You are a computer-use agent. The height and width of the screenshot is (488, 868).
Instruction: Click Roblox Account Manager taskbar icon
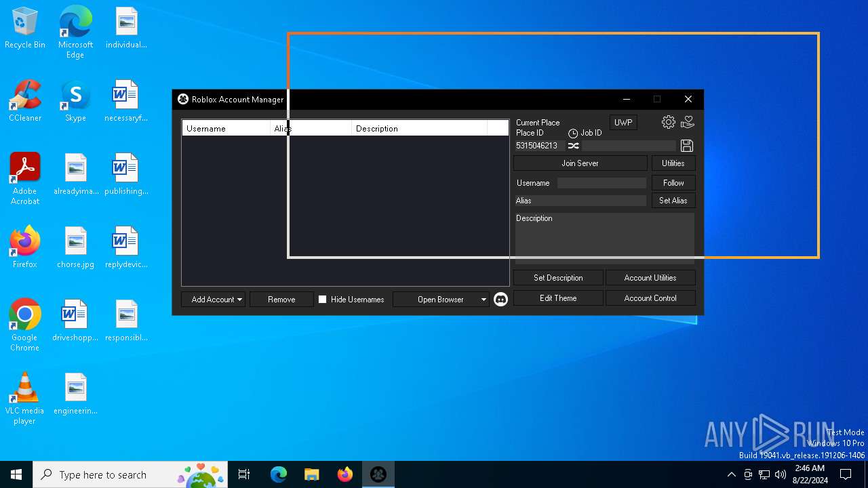[x=378, y=474]
